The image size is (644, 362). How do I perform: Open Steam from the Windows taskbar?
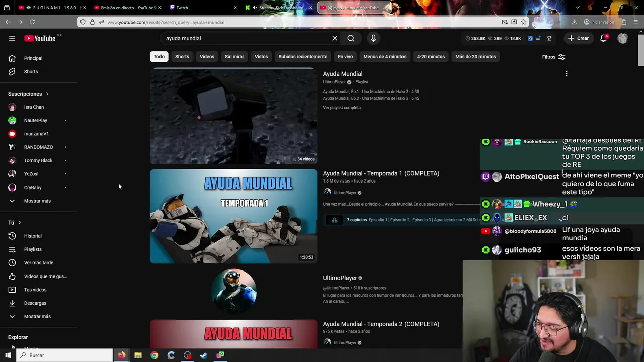(x=204, y=355)
